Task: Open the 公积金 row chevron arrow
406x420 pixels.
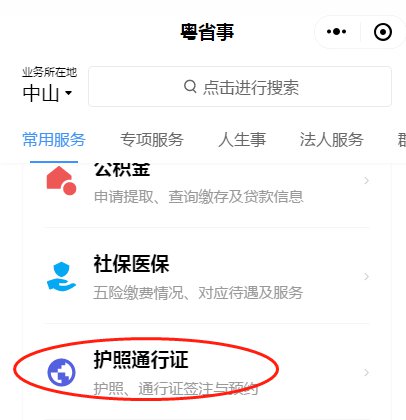Action: [x=366, y=180]
